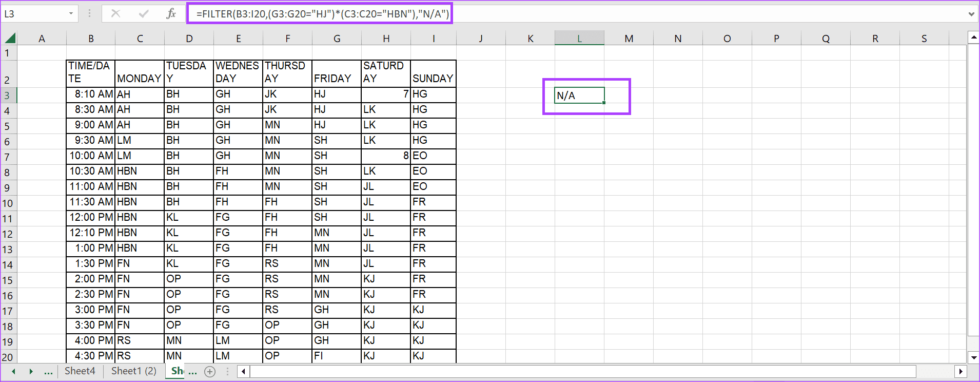Select the 2:00 PM time cell
This screenshot has height=382, width=980.
(91, 279)
